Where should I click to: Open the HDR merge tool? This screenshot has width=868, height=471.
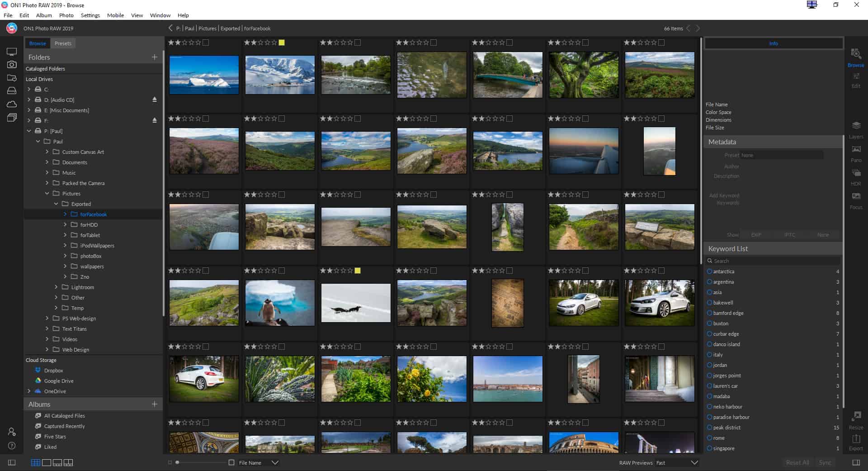point(856,176)
